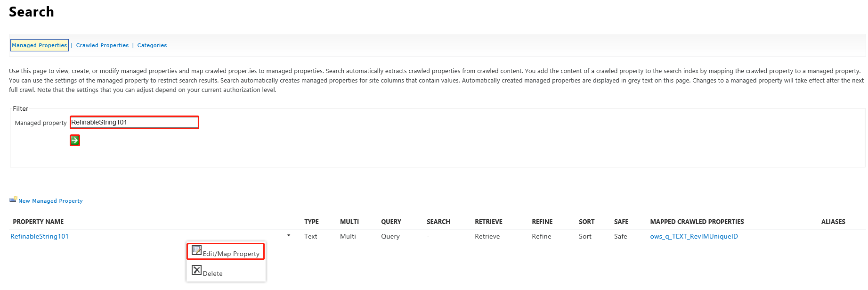This screenshot has width=868, height=290.
Task: Choose Edit/Map Property from the context menu
Action: tap(231, 254)
